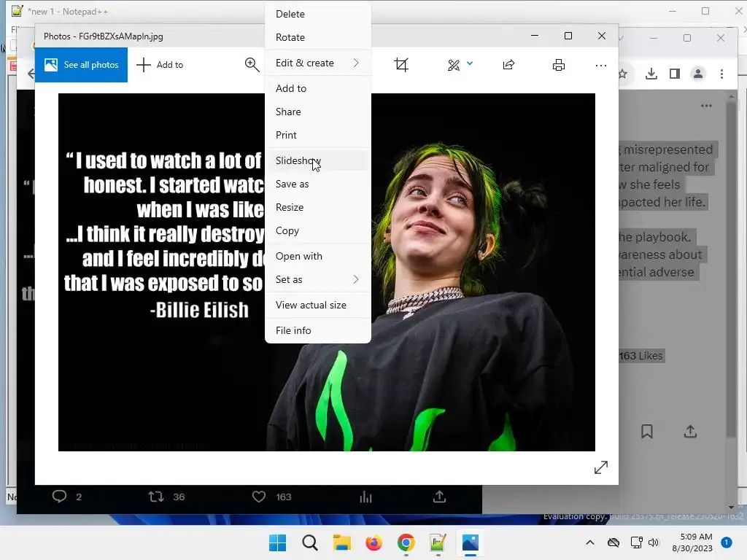747x560 pixels.
Task: Click the network display tray icon
Action: coord(636,542)
